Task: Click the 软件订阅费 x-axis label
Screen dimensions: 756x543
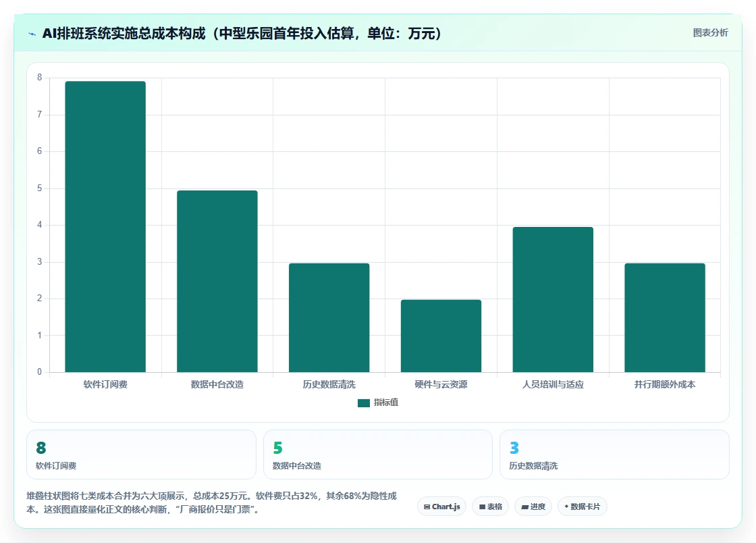Action: click(x=105, y=384)
